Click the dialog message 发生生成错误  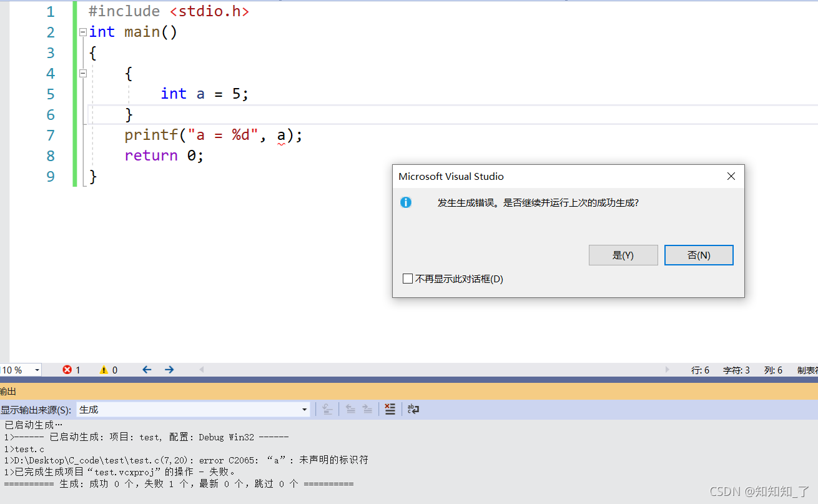538,202
